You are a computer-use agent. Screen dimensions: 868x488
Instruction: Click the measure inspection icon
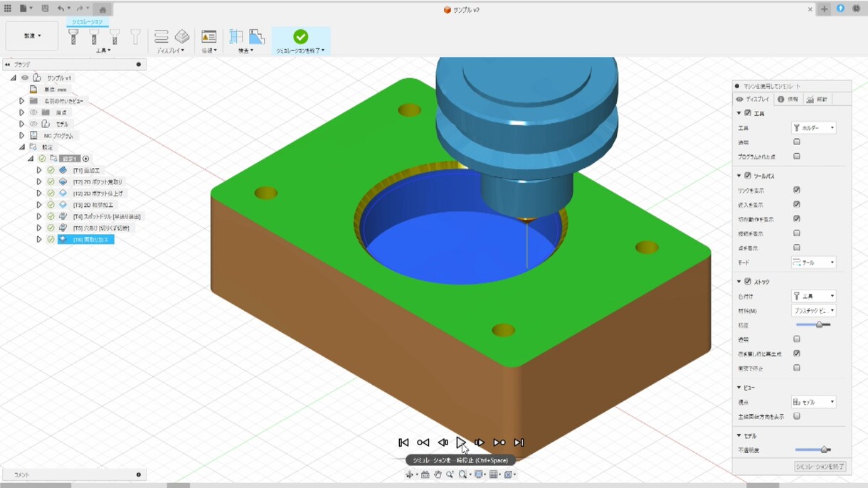235,37
